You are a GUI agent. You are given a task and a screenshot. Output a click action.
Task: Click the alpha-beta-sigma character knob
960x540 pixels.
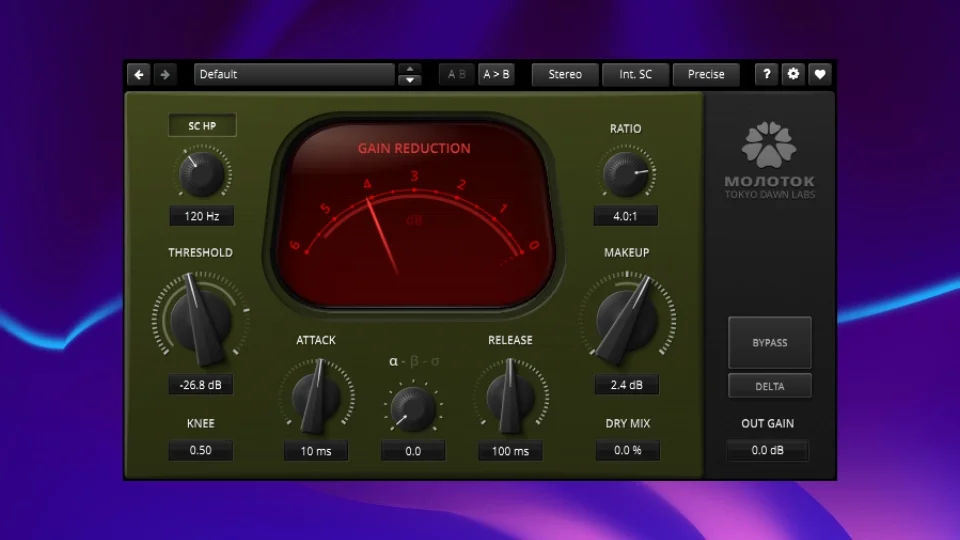pyautogui.click(x=413, y=408)
